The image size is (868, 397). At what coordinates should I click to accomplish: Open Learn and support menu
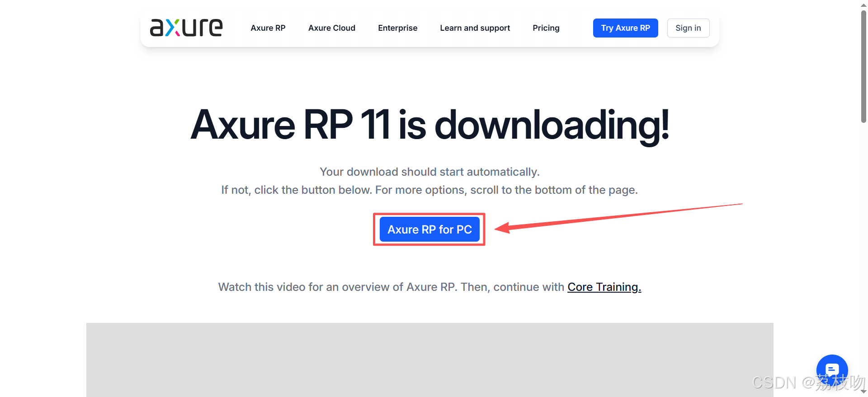[475, 28]
